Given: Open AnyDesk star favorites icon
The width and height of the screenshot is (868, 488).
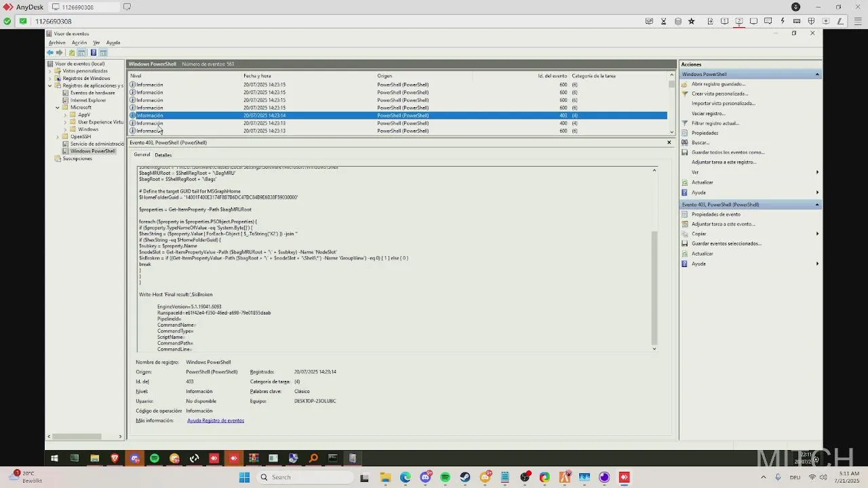Looking at the screenshot, I should pos(692,21).
